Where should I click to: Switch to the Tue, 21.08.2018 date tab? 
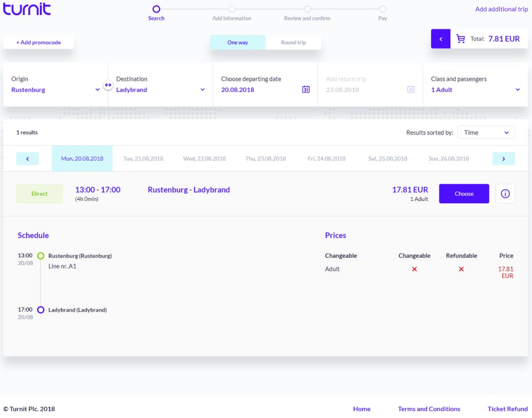pos(143,158)
